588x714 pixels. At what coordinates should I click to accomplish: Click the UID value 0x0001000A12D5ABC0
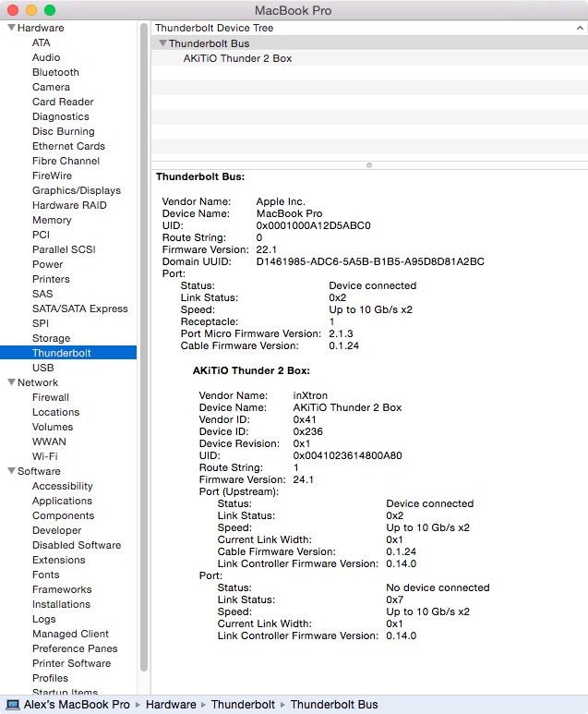314,226
